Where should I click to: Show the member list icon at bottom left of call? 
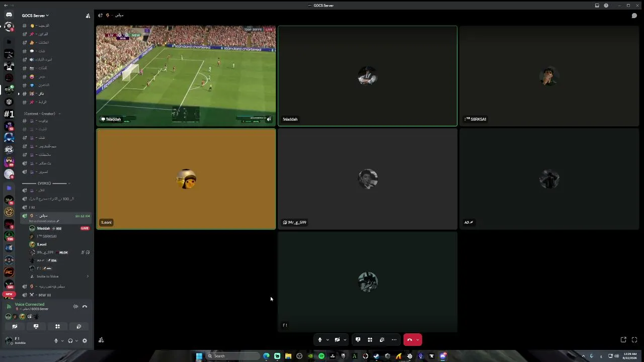[101, 340]
